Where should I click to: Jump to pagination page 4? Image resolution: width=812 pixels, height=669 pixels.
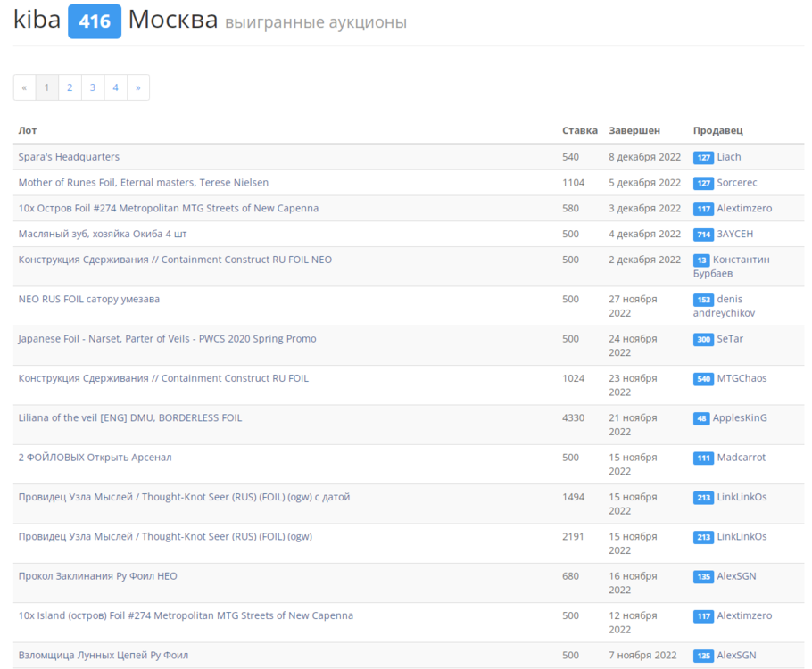(115, 87)
